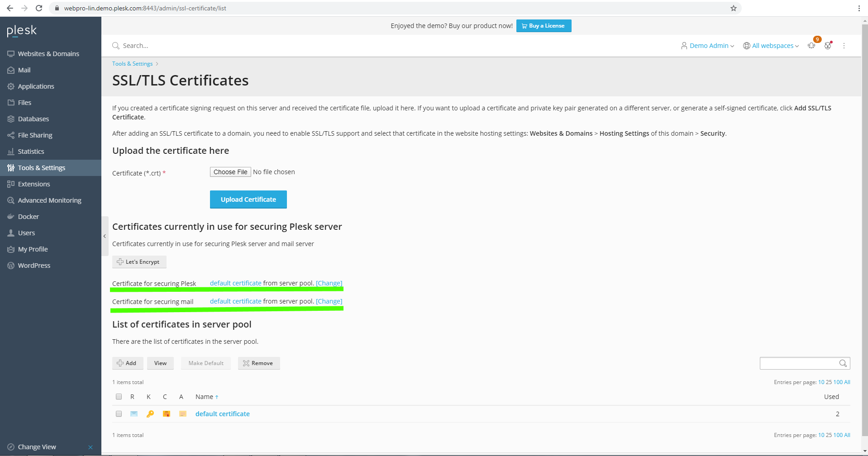Viewport: 868px width, 456px height.
Task: Click Add certificate button
Action: click(128, 363)
